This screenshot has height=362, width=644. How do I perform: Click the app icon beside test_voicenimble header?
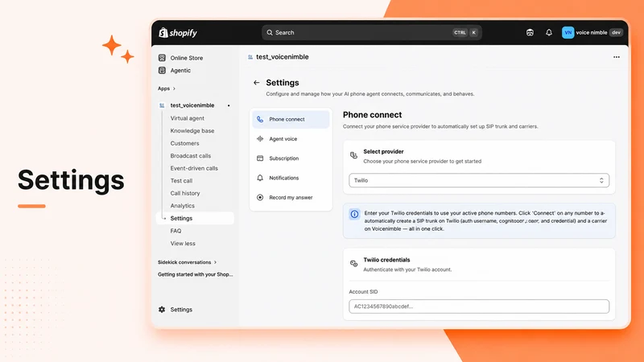250,57
